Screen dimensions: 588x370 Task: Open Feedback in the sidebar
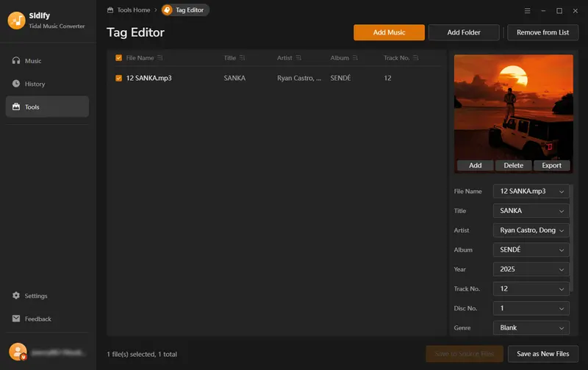47,319
